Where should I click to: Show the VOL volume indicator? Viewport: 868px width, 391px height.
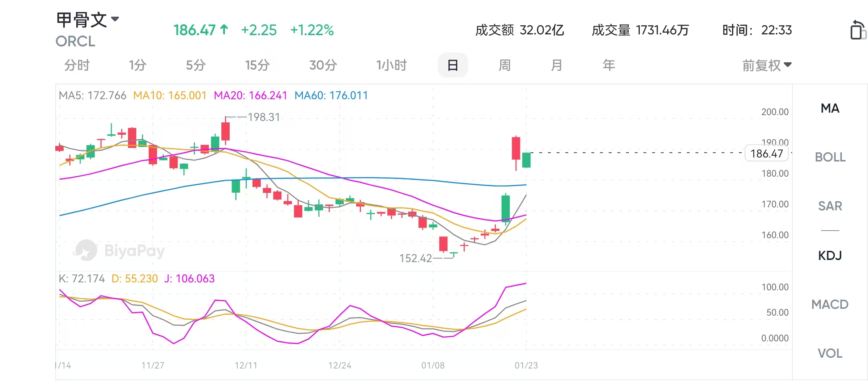(x=830, y=353)
